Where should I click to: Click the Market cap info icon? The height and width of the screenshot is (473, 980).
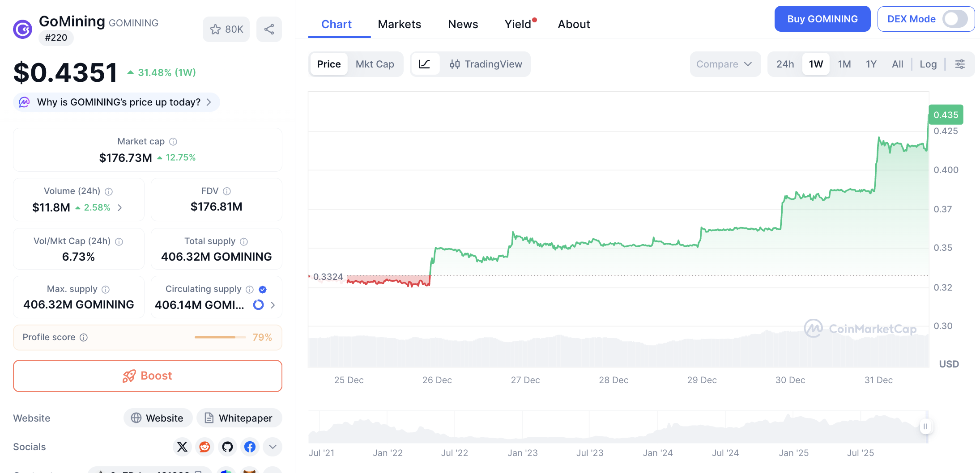click(173, 142)
